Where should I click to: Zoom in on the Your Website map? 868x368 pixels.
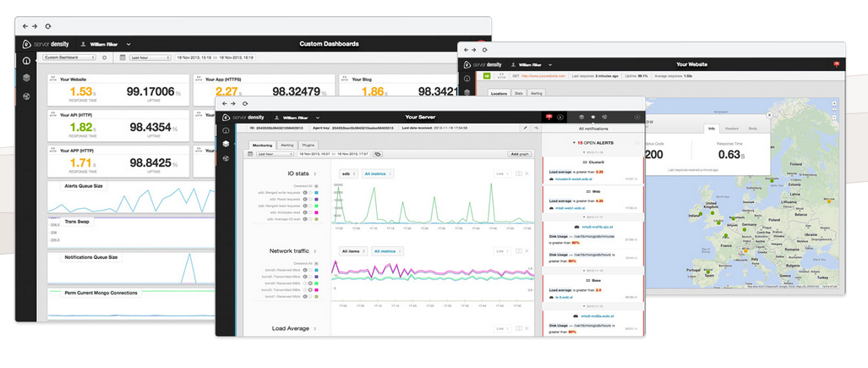(x=834, y=103)
